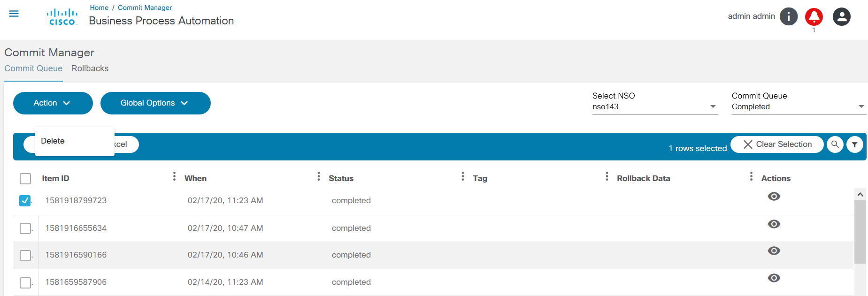Viewport: 868px width, 296px height.
Task: Open the red notifications bell
Action: pyautogui.click(x=814, y=17)
